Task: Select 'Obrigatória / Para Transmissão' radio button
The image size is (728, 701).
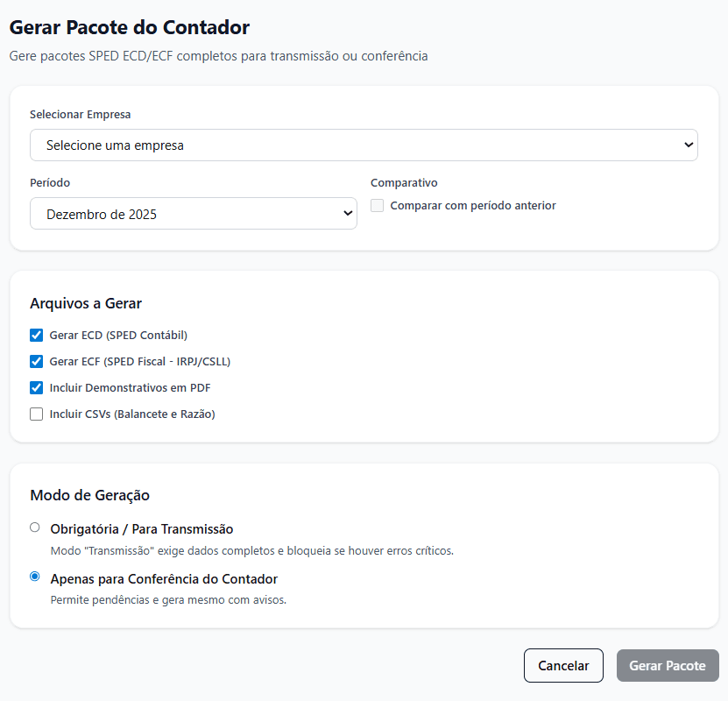Action: [35, 528]
